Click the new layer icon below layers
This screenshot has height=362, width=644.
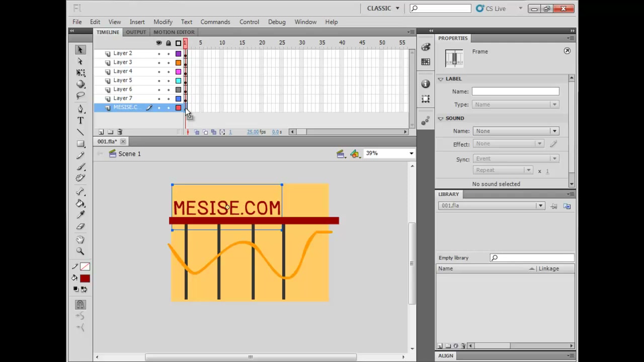101,132
